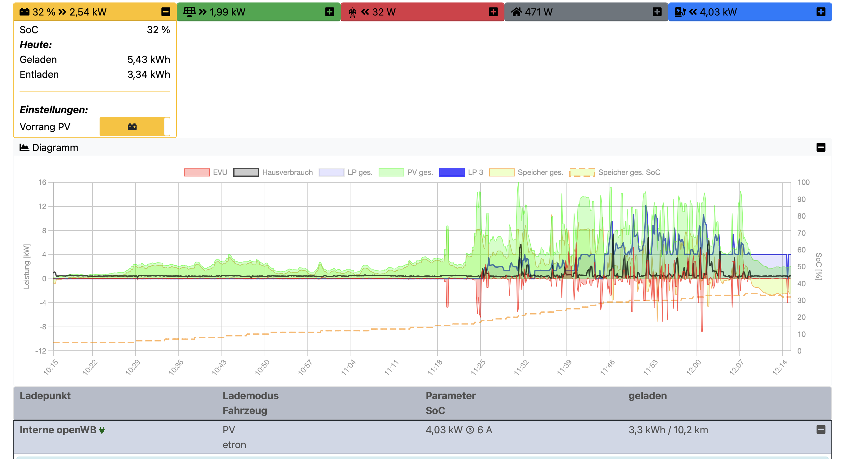The height and width of the screenshot is (459, 868).
Task: Click the battery icon in yellow header
Action: coord(24,12)
